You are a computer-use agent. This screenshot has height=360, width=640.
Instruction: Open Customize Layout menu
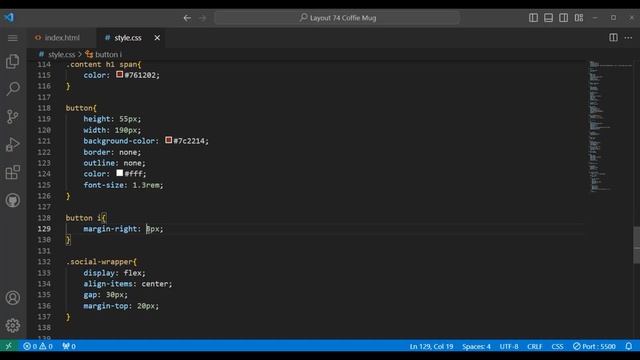(579, 18)
